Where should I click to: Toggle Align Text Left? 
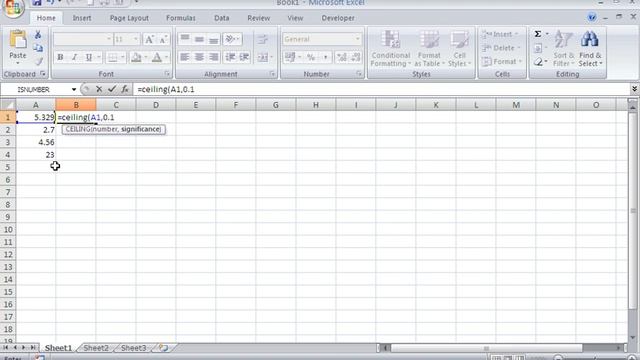point(185,57)
